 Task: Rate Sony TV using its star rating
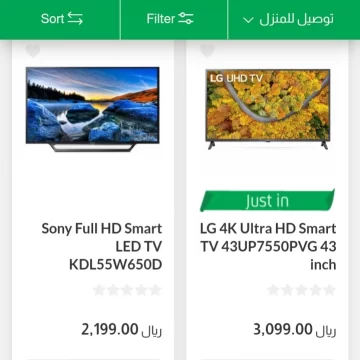[x=127, y=290]
